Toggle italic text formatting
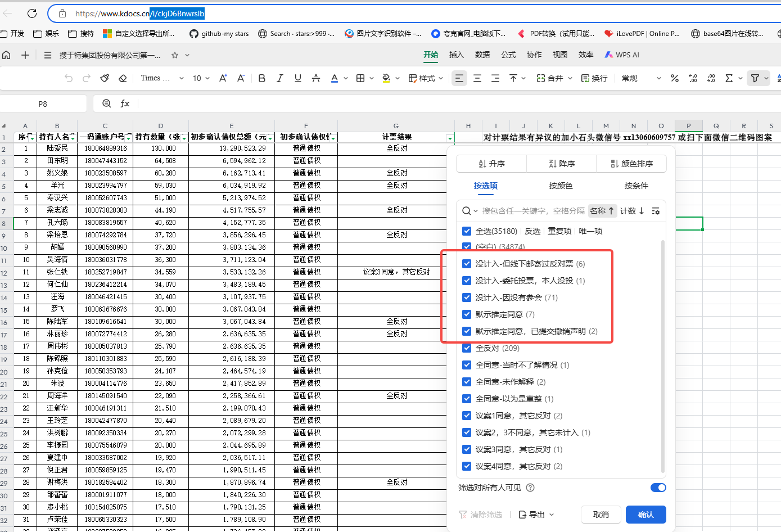This screenshot has width=781, height=532. [279, 78]
